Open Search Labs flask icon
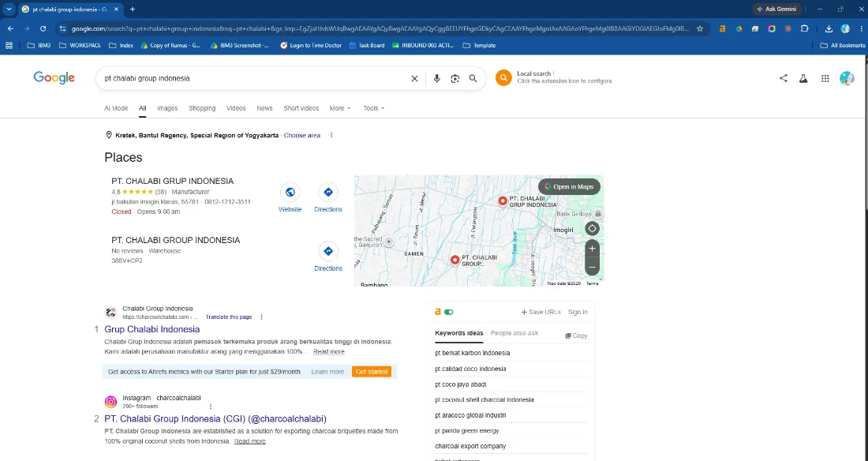Screen dimensions: 868x461 pos(803,79)
